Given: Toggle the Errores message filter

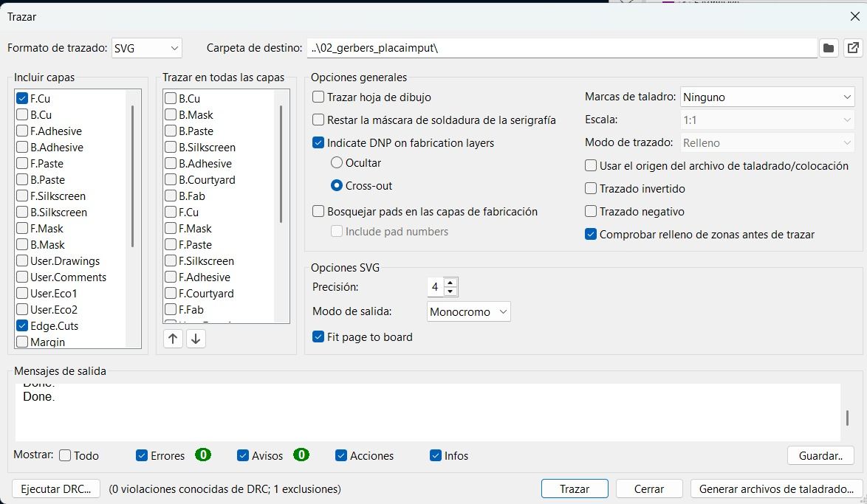Looking at the screenshot, I should (x=140, y=455).
